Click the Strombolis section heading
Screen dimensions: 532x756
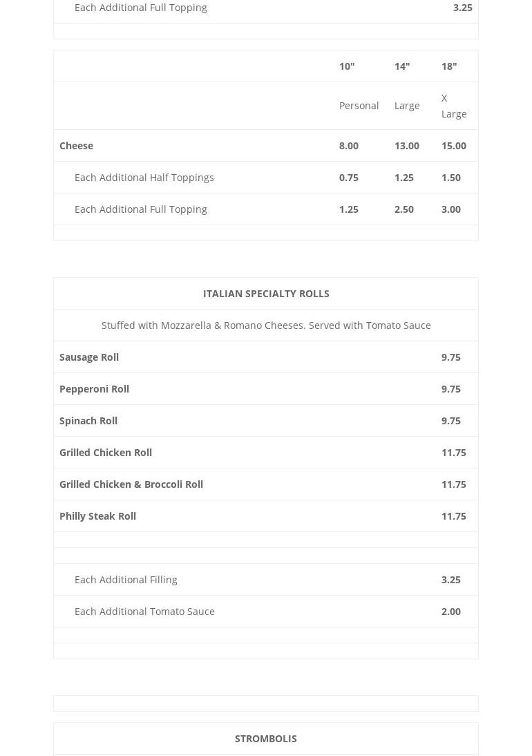tap(266, 738)
